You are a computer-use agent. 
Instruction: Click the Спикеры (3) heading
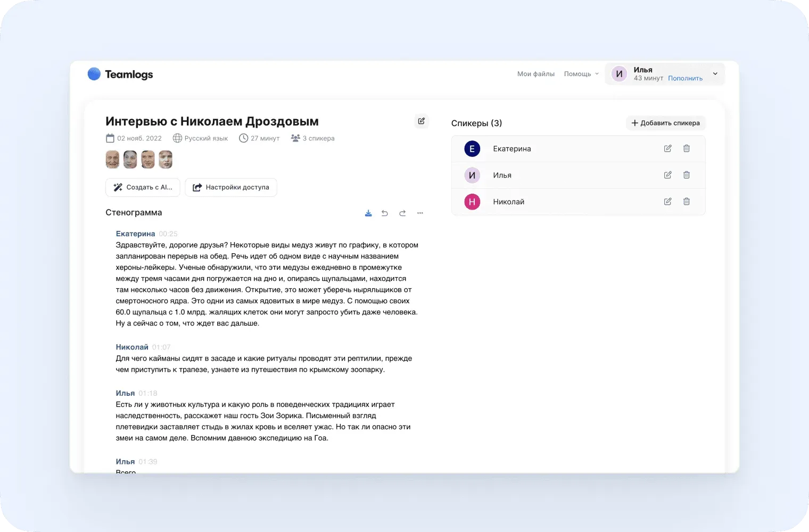click(x=476, y=123)
